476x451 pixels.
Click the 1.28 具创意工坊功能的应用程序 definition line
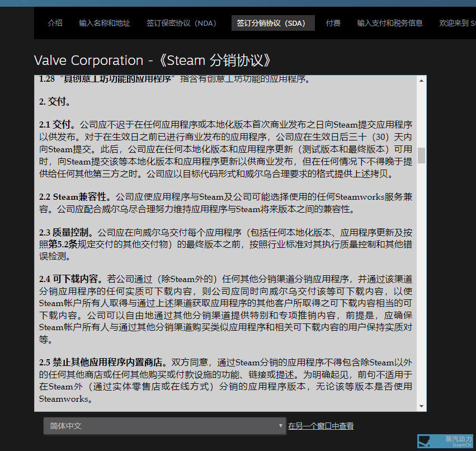coord(175,79)
